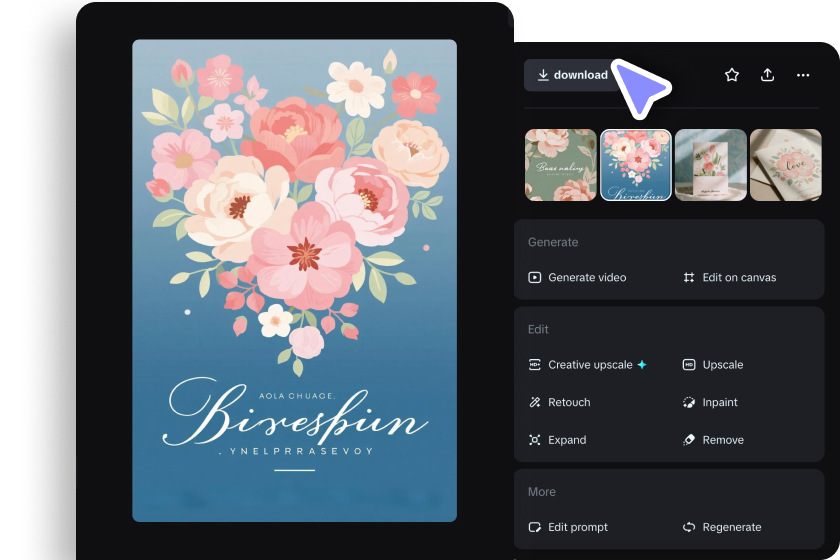The height and width of the screenshot is (560, 840).
Task: Click the Edit prompt pencil-box icon
Action: click(x=535, y=527)
